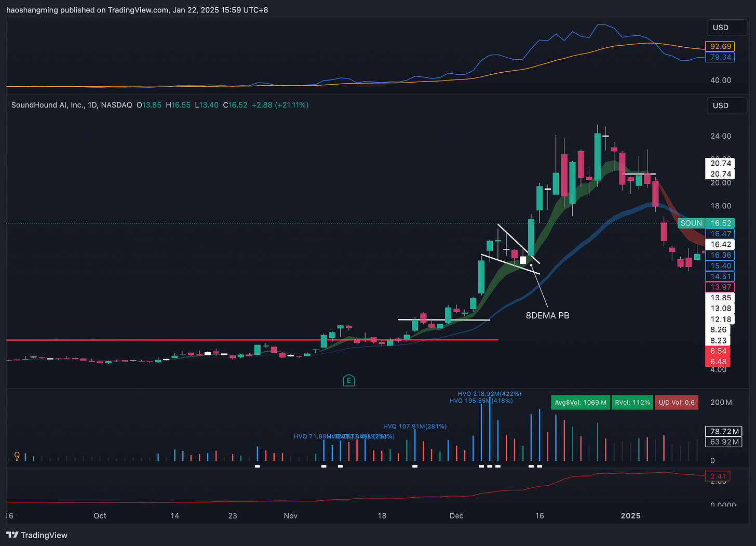This screenshot has width=756, height=546.
Task: Click the +2.88 (+21.11%) change text
Action: [280, 105]
